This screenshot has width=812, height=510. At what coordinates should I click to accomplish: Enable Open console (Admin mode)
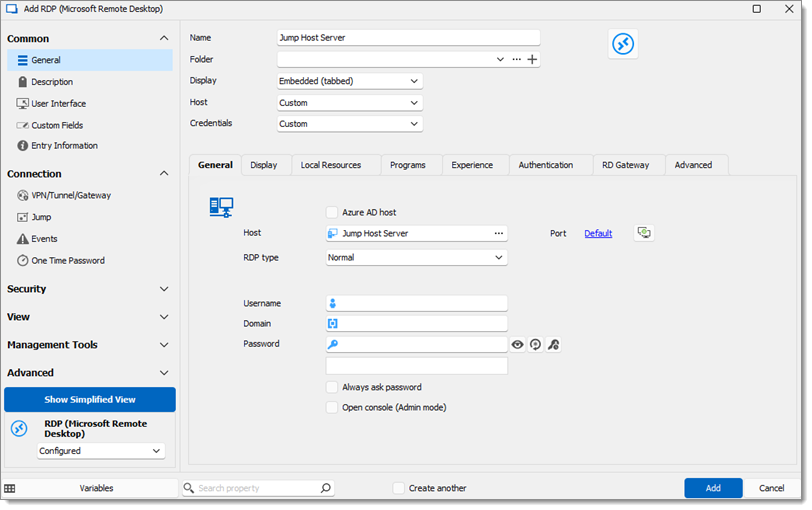331,407
